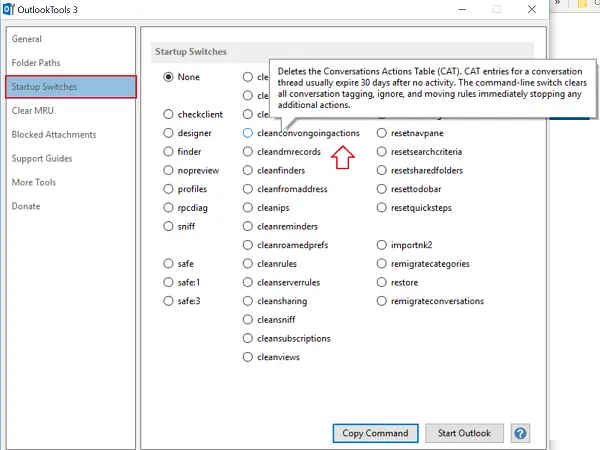The image size is (600, 450).
Task: Click the Start Outlook button
Action: (x=464, y=433)
